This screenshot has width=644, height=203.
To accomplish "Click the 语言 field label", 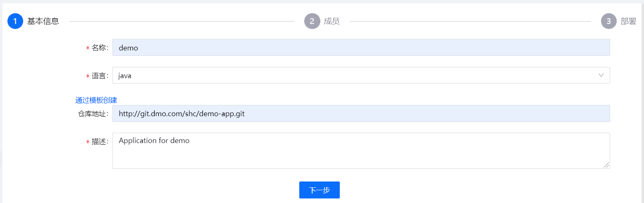I will (99, 76).
